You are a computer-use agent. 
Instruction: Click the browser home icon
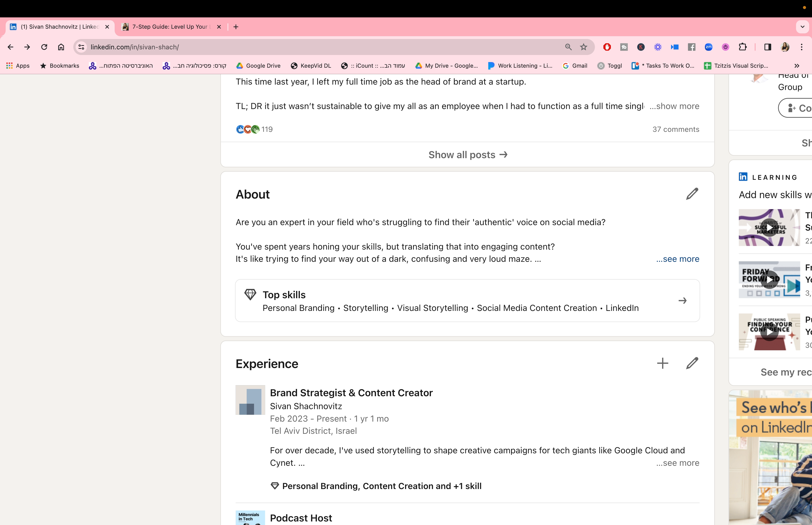[x=61, y=47]
